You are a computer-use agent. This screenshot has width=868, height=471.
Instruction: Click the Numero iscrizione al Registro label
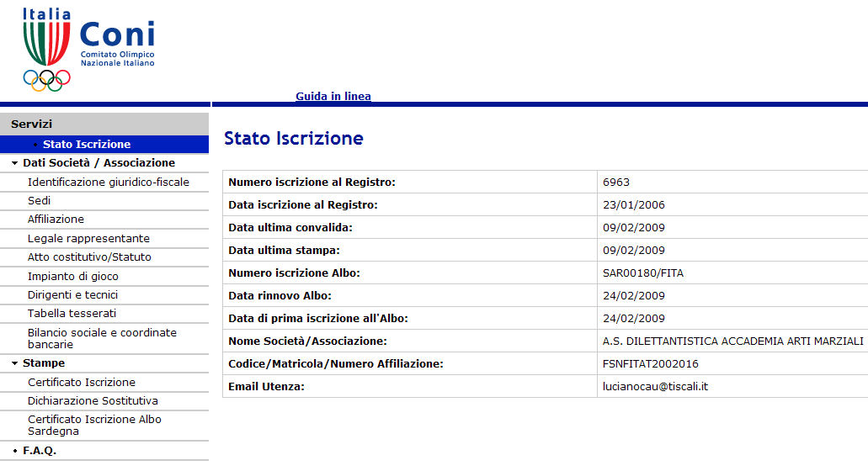(x=312, y=182)
